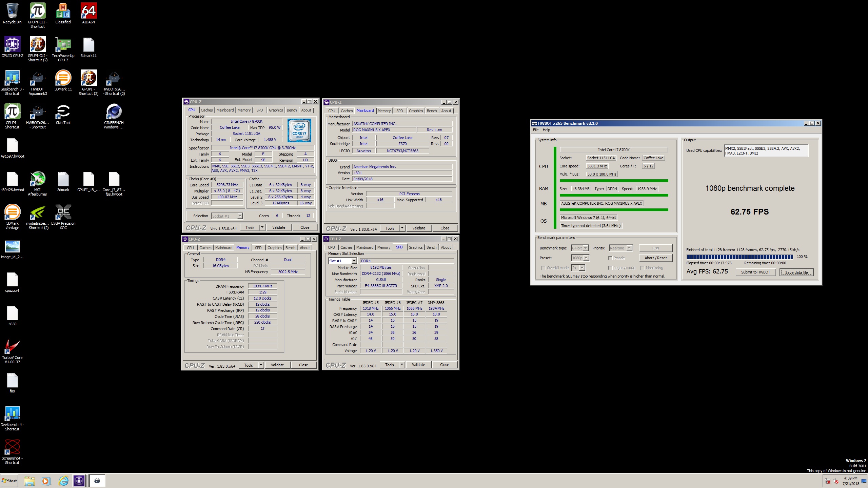Viewport: 868px width, 488px height.
Task: Select the 3dmark11 text file icon
Action: click(x=88, y=47)
